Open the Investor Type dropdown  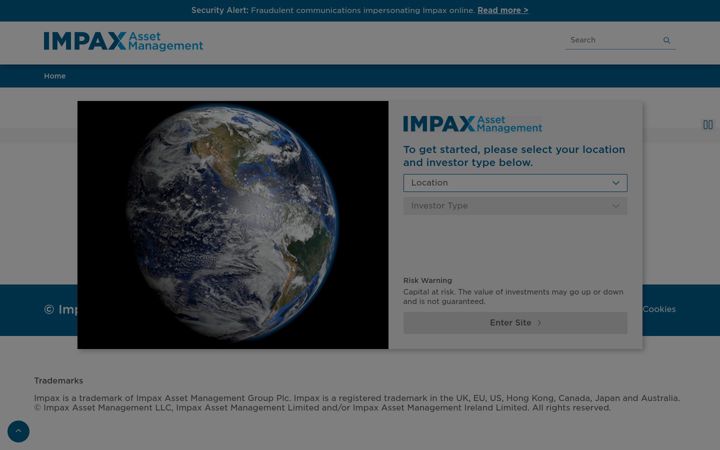(515, 206)
